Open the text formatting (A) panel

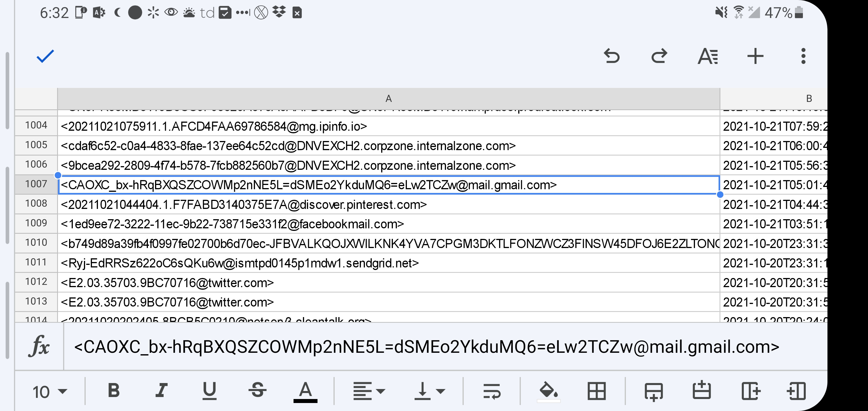pos(708,56)
